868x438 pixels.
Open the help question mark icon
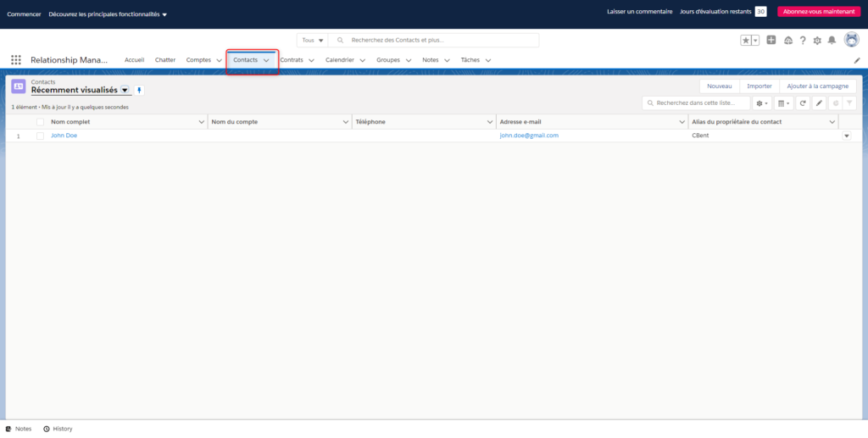tap(803, 41)
